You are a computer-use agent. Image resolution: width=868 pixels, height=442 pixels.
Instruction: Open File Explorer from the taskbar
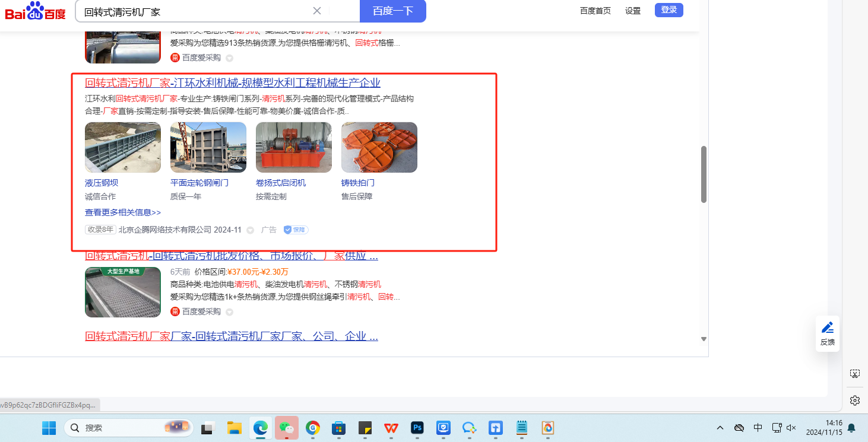[x=235, y=428]
